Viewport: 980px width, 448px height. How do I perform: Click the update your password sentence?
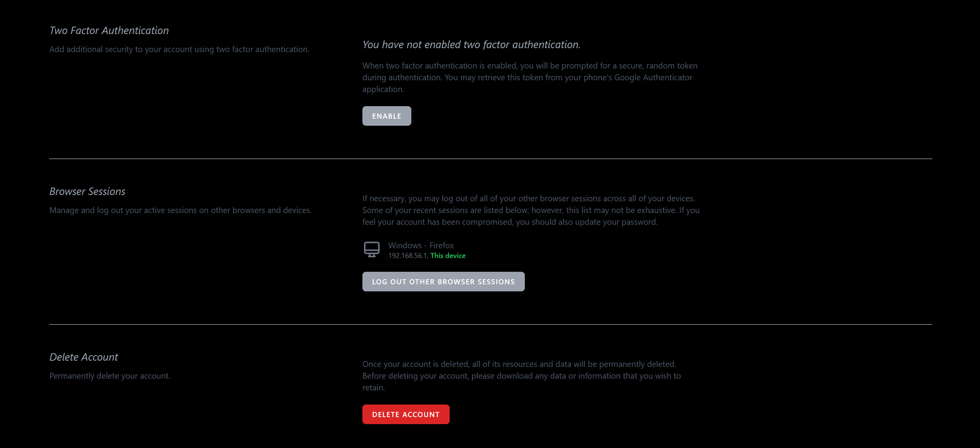point(510,222)
